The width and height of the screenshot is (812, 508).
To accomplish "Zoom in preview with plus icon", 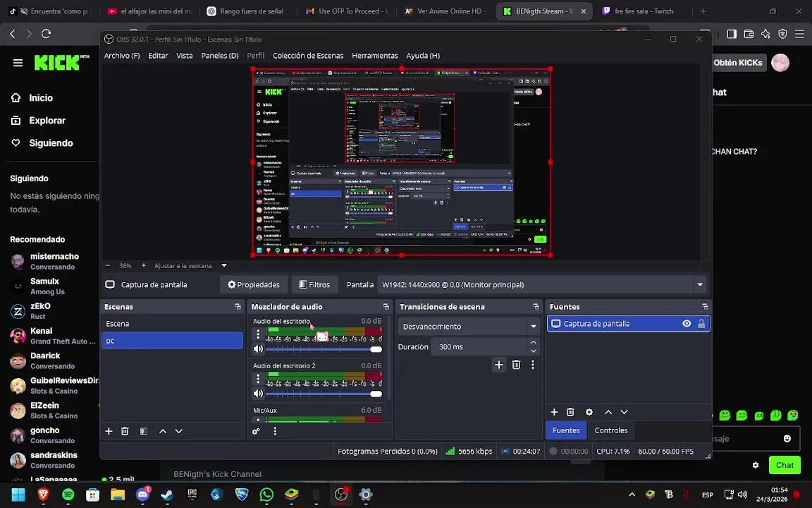I will click(144, 265).
